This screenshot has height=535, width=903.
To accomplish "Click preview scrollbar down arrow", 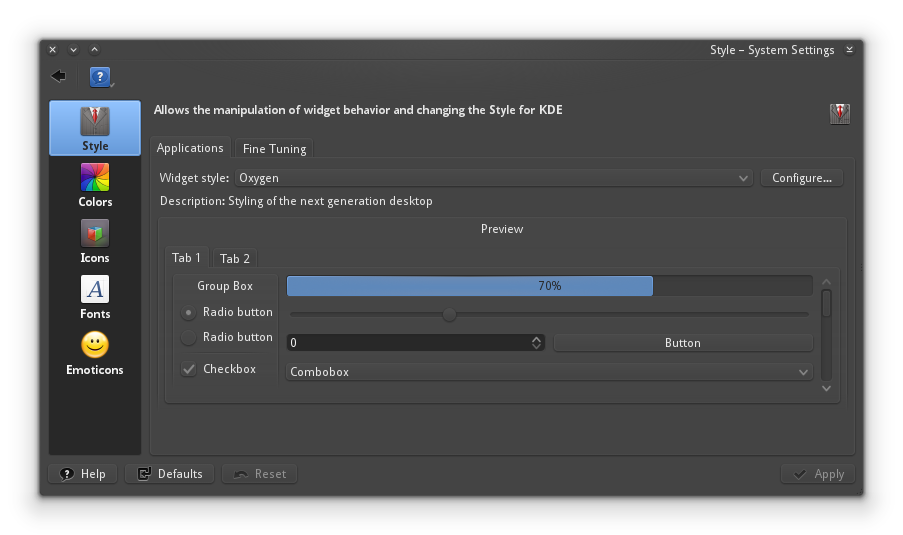I will 826,389.
